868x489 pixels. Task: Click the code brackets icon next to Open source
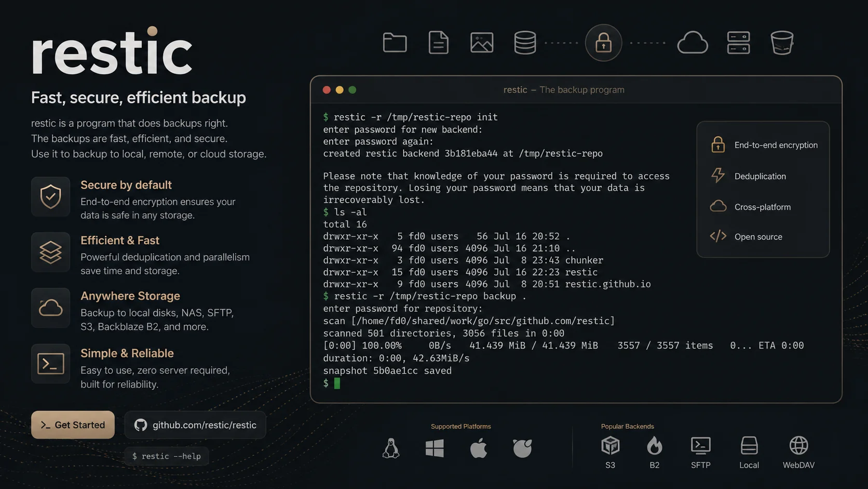(x=718, y=236)
